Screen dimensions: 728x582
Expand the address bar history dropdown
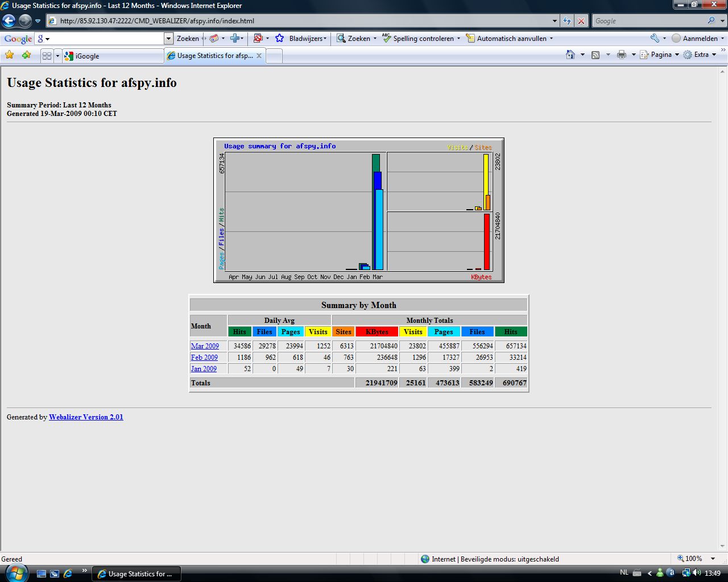[555, 21]
